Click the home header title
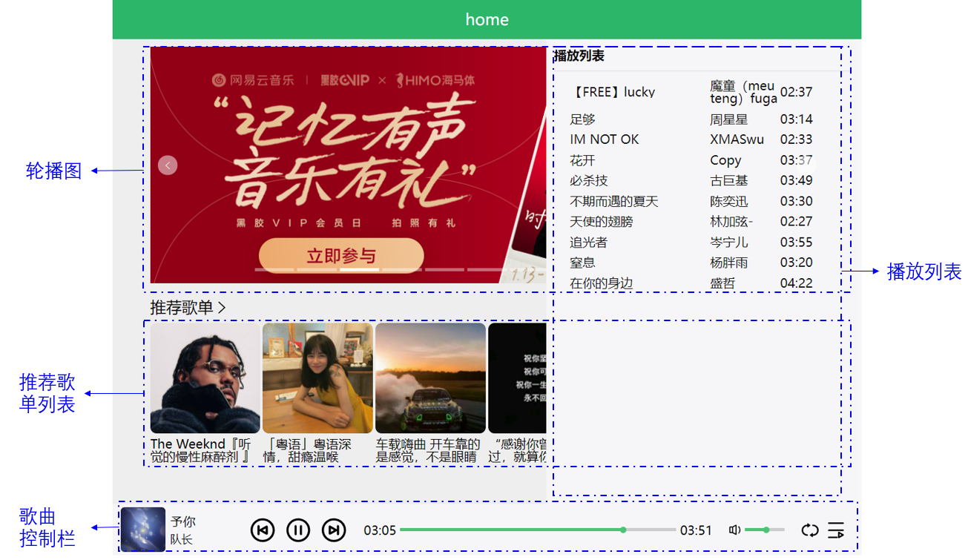The width and height of the screenshot is (968, 560). (x=487, y=20)
